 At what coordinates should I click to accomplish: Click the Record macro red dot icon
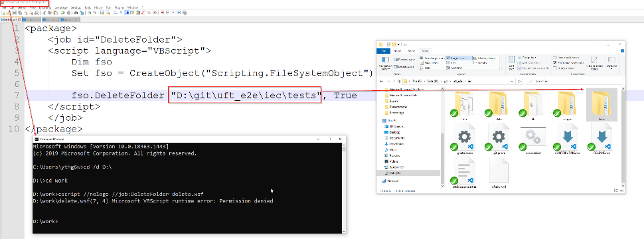coord(162,13)
